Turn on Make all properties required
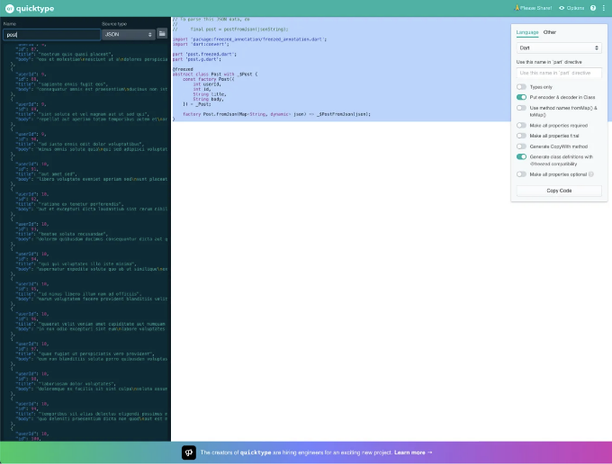The image size is (612, 464). click(x=521, y=125)
